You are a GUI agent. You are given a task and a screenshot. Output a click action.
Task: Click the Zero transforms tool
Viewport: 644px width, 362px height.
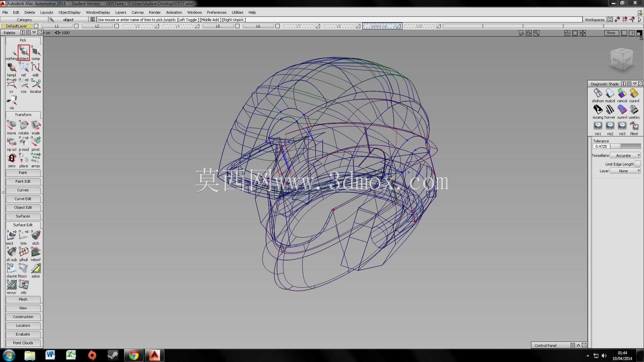pos(11,160)
